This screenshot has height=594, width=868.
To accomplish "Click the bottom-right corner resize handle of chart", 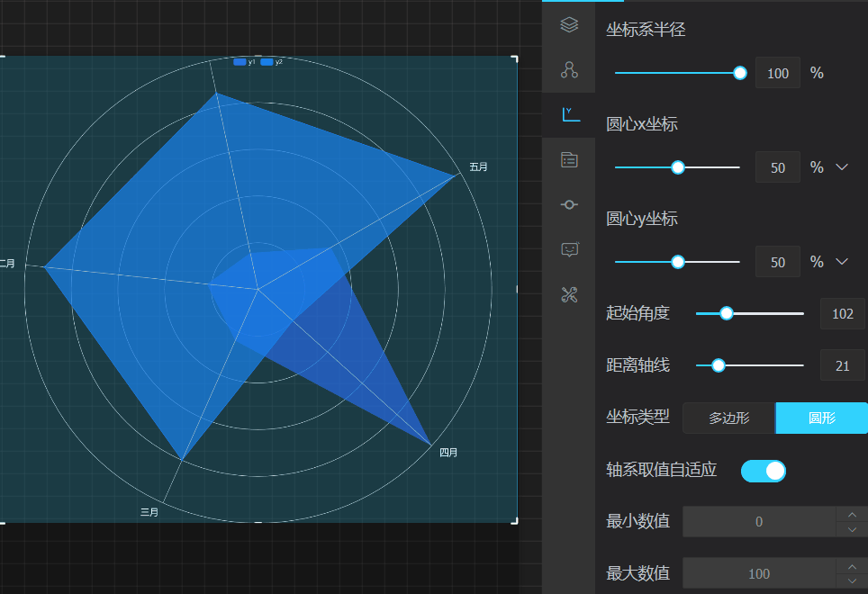I will point(515,520).
